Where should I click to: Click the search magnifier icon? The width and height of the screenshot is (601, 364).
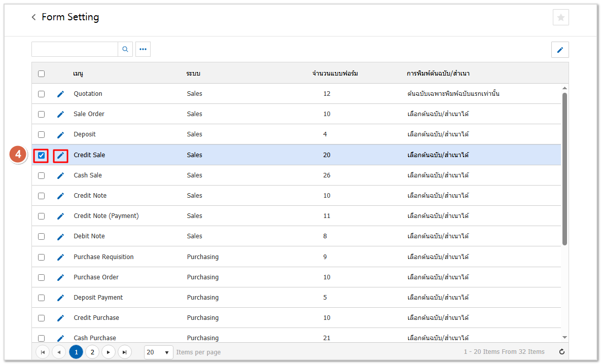coord(125,49)
